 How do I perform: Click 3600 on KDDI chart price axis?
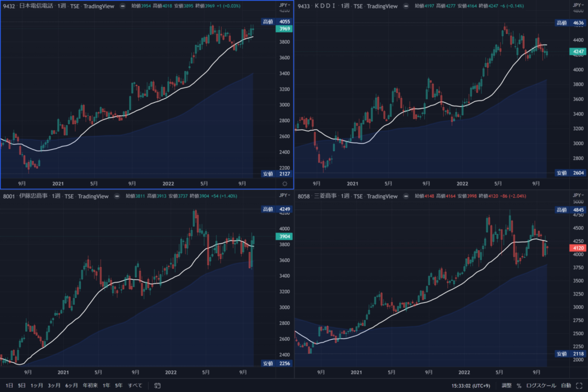[x=578, y=99]
